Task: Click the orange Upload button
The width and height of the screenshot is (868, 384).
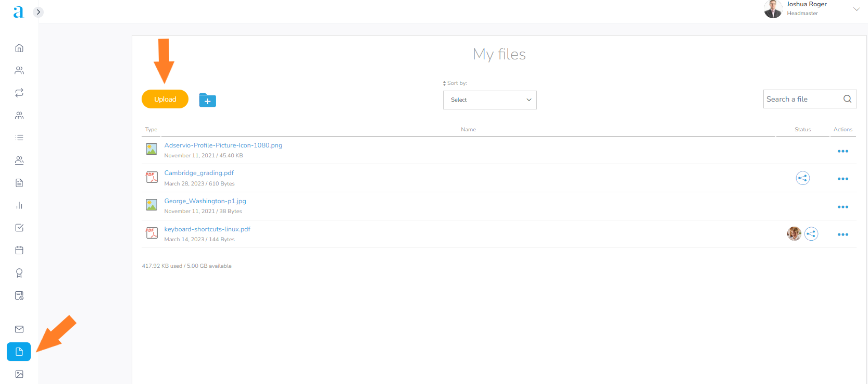Action: (165, 99)
